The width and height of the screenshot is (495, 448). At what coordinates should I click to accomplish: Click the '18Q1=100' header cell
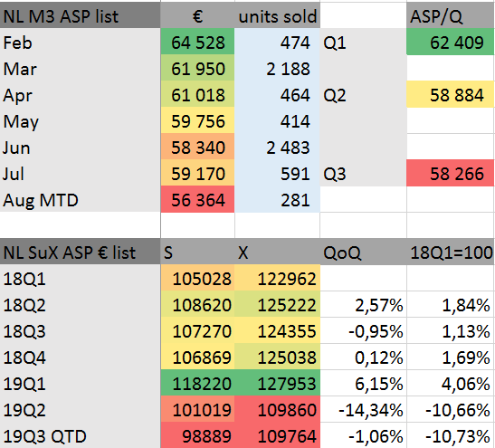coord(451,252)
